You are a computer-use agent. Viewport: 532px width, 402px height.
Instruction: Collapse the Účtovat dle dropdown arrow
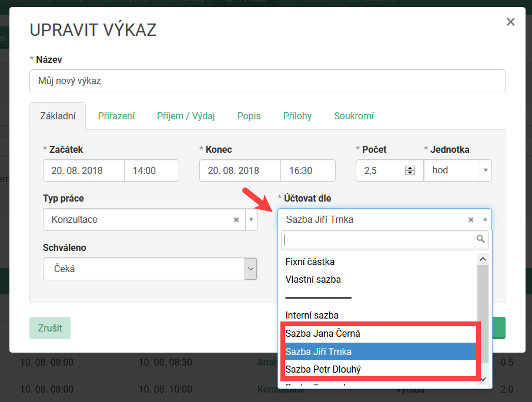tap(485, 219)
